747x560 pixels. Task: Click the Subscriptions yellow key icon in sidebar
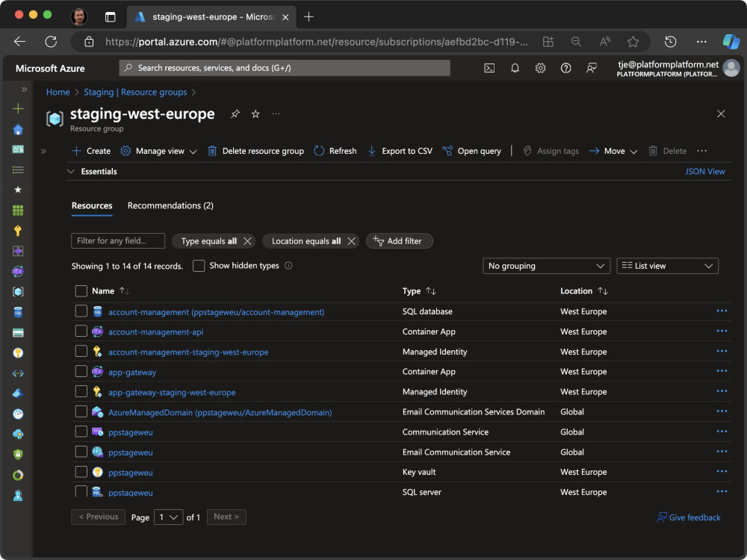(x=18, y=231)
